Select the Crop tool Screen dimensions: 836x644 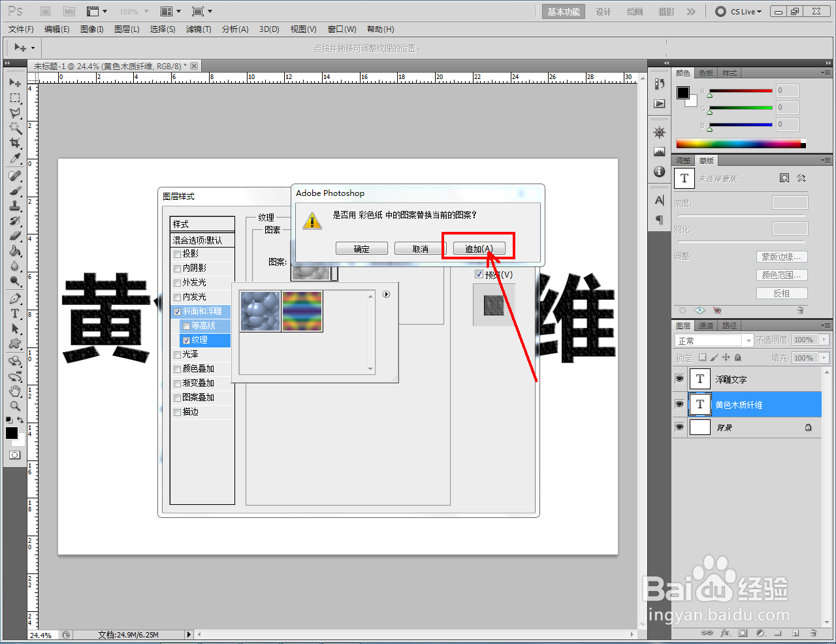point(15,143)
